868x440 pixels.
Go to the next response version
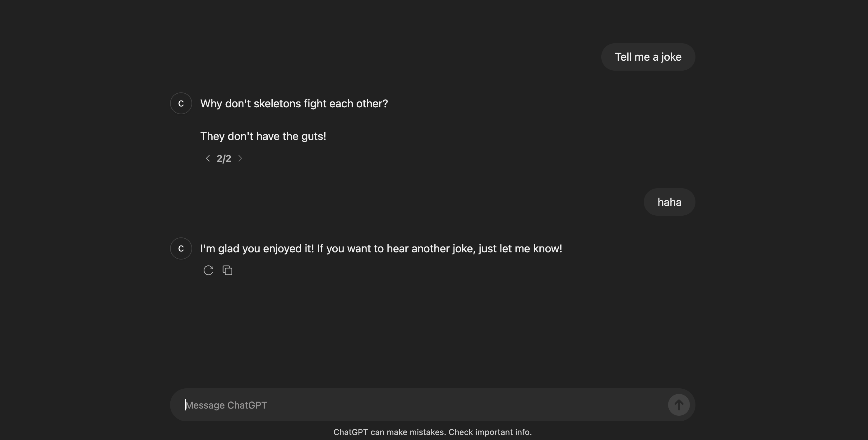pos(240,158)
